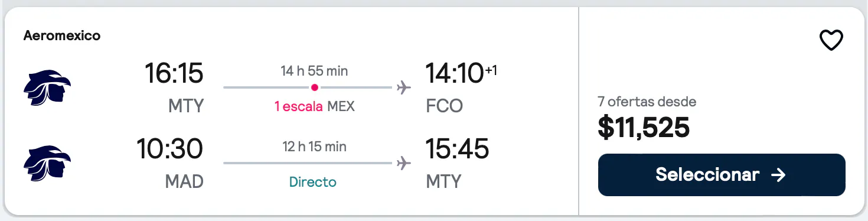Click the Aeromexico logo on return flight
868x221 pixels.
click(x=47, y=164)
